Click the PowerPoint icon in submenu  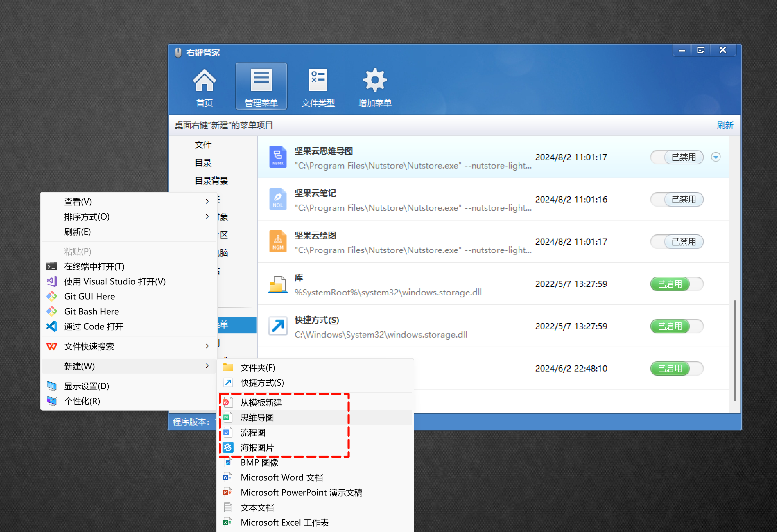coord(228,492)
